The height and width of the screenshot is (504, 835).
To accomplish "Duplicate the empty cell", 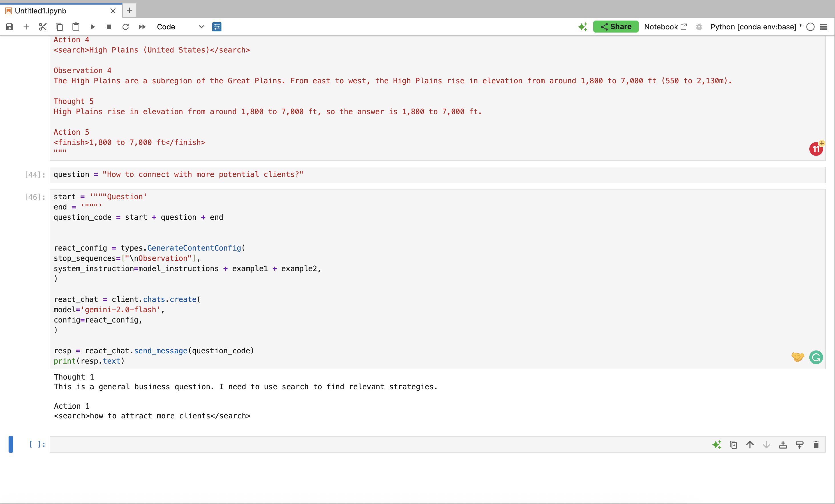I will (733, 445).
